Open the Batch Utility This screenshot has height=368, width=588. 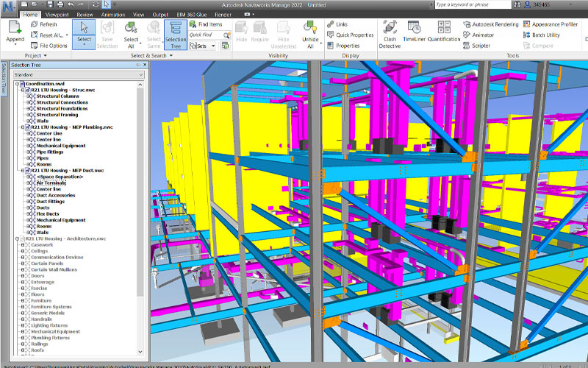click(541, 35)
